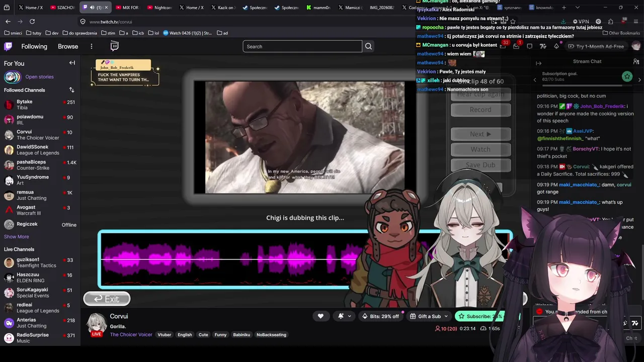Click John_Bob_Frederik username in chat
The image size is (644, 362).
tap(603, 107)
